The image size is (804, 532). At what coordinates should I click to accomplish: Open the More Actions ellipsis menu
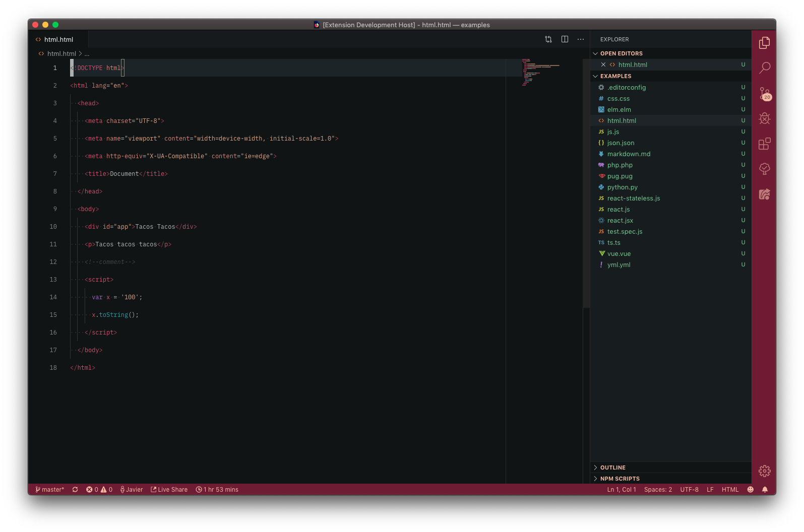pyautogui.click(x=581, y=39)
